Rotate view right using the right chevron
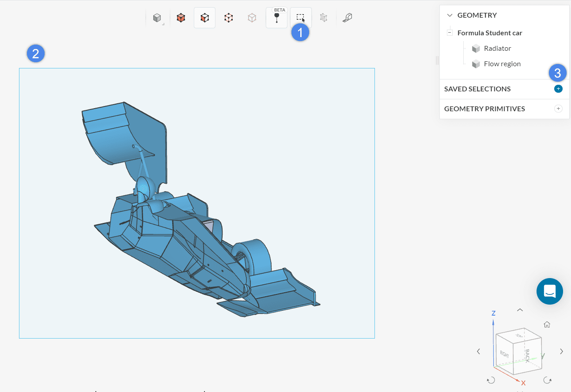571x392 pixels. coord(561,351)
